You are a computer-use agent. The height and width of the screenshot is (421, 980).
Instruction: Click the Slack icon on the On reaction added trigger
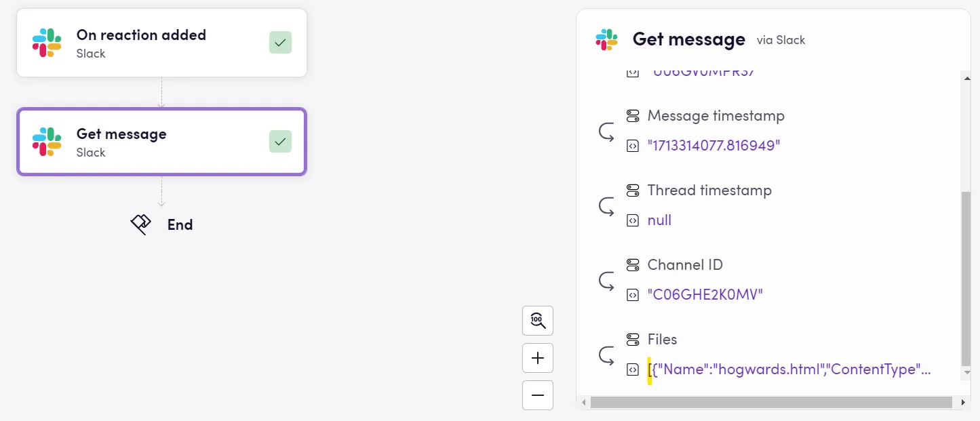coord(45,42)
